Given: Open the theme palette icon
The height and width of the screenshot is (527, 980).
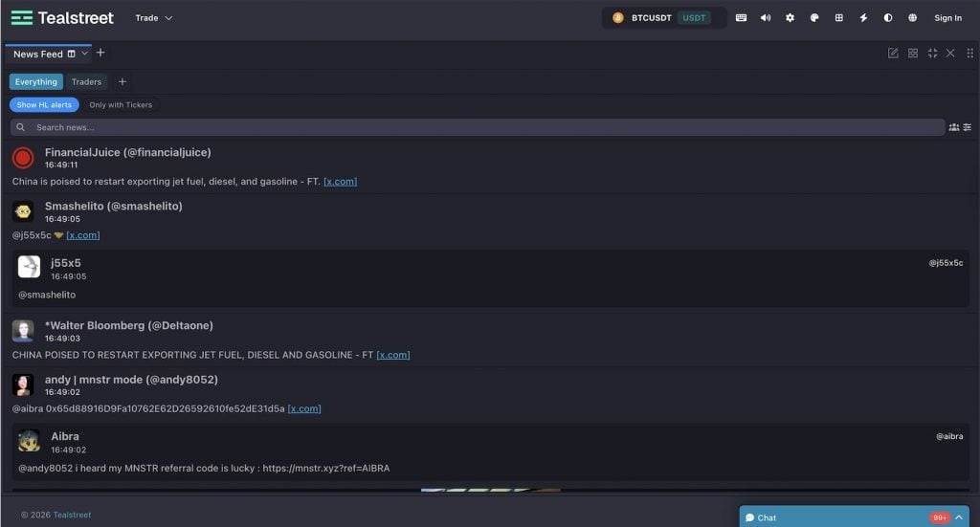Looking at the screenshot, I should 814,17.
